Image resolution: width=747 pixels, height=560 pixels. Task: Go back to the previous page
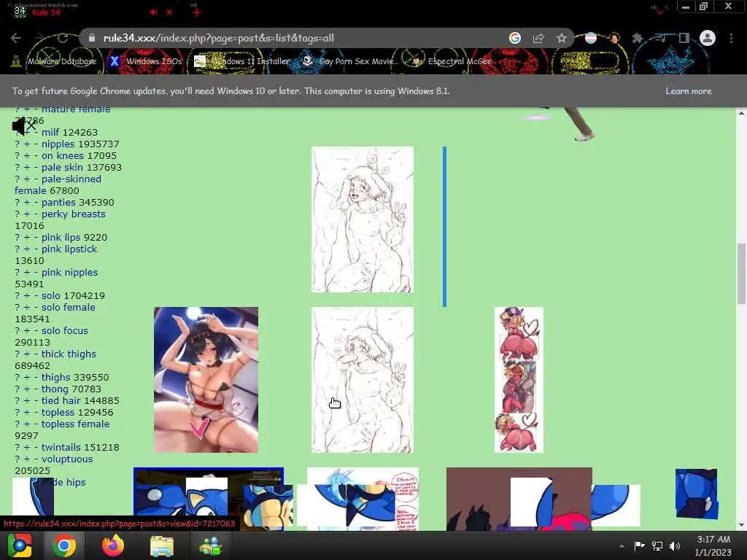point(16,38)
